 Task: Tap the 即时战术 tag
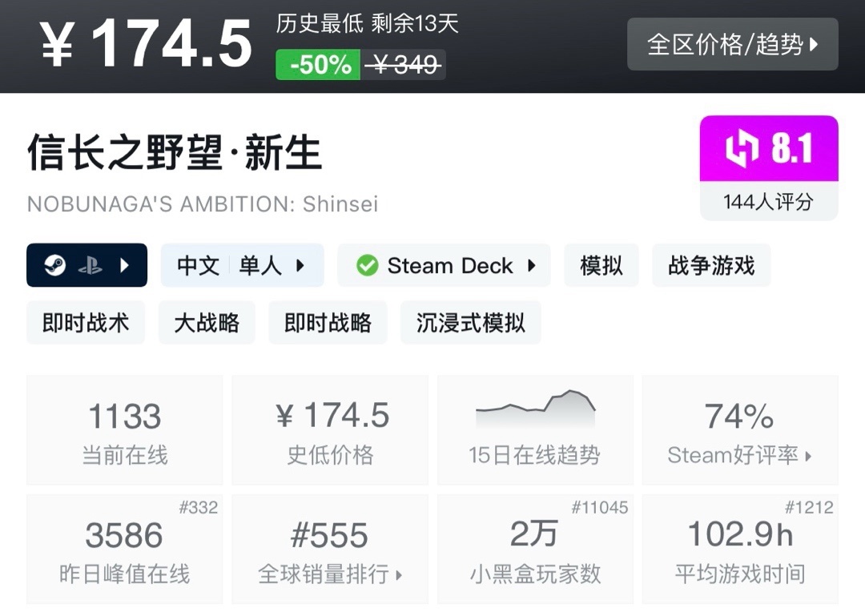[x=86, y=323]
